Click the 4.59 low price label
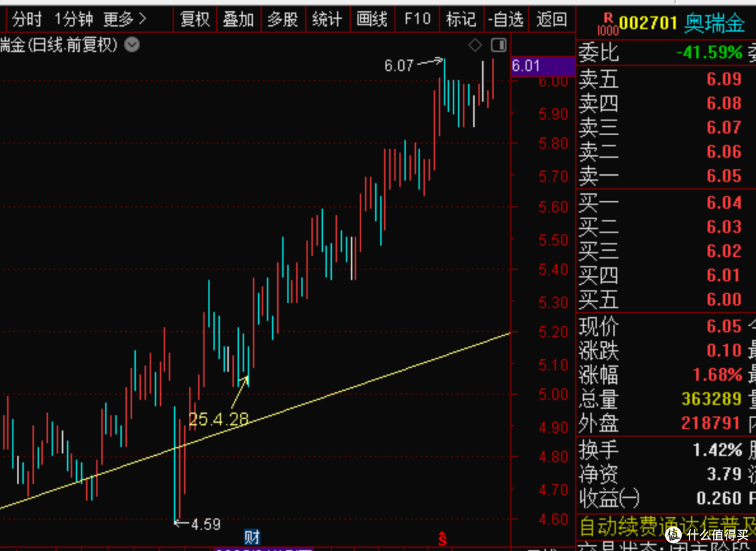Viewport: 756px width, 551px height. (206, 524)
